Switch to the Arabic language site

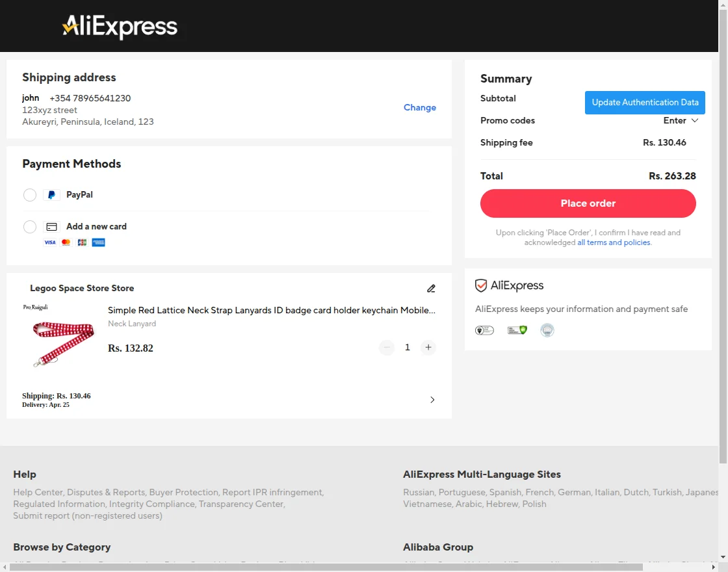click(x=469, y=504)
